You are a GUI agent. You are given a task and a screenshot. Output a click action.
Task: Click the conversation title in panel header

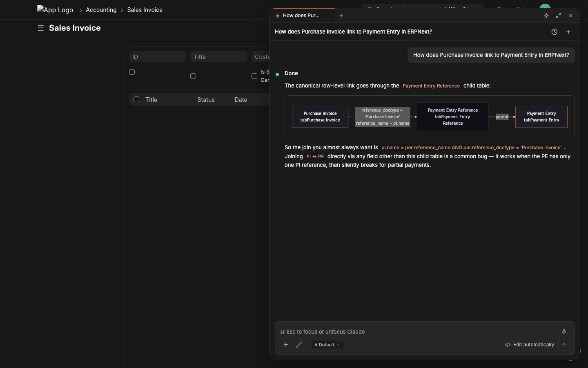354,32
